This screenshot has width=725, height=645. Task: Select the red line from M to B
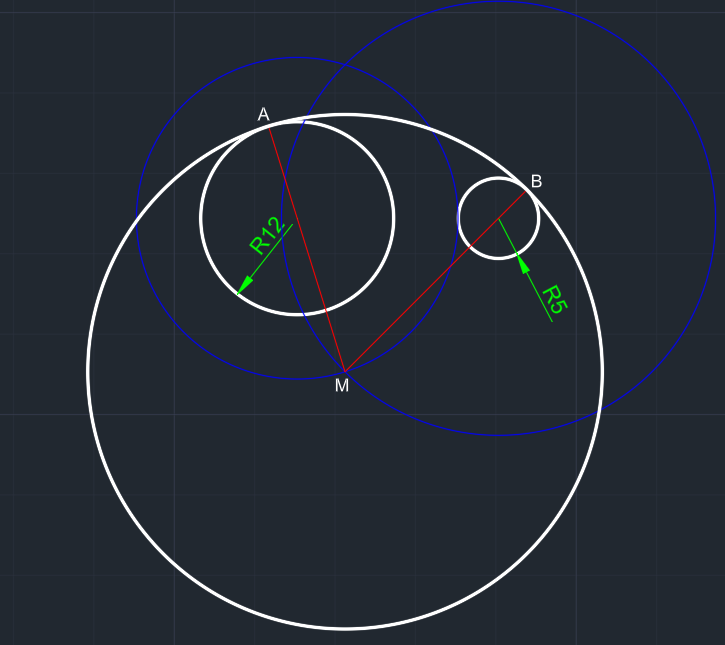point(435,282)
